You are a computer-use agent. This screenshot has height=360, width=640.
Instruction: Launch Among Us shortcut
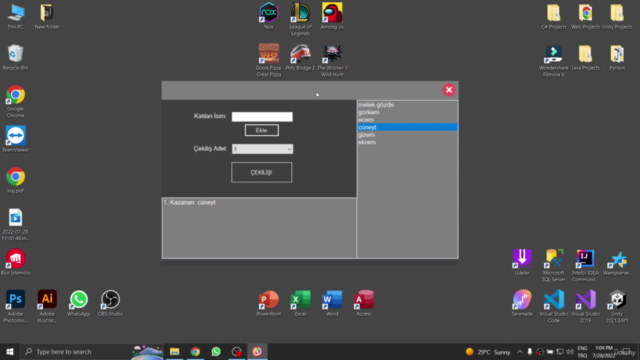tap(332, 17)
